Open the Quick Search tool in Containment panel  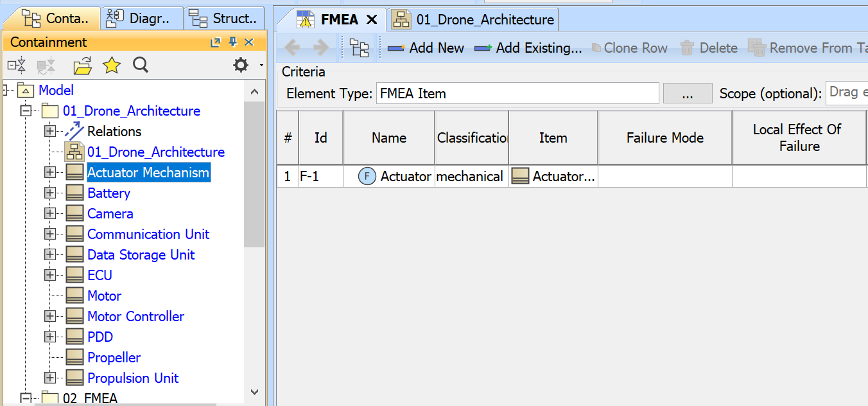[141, 65]
